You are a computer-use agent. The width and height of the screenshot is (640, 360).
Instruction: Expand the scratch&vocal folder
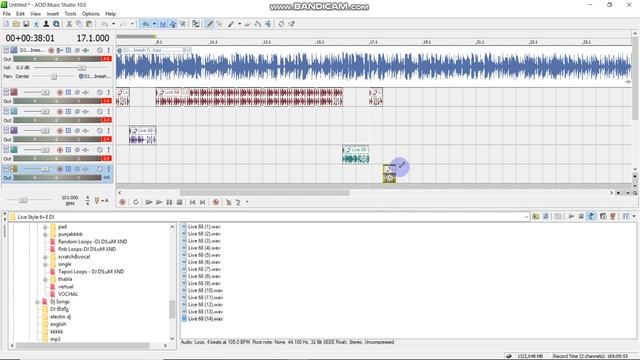[45, 257]
